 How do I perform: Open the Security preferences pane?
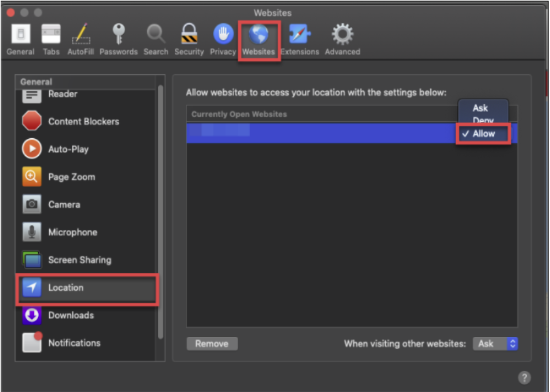[x=189, y=39]
